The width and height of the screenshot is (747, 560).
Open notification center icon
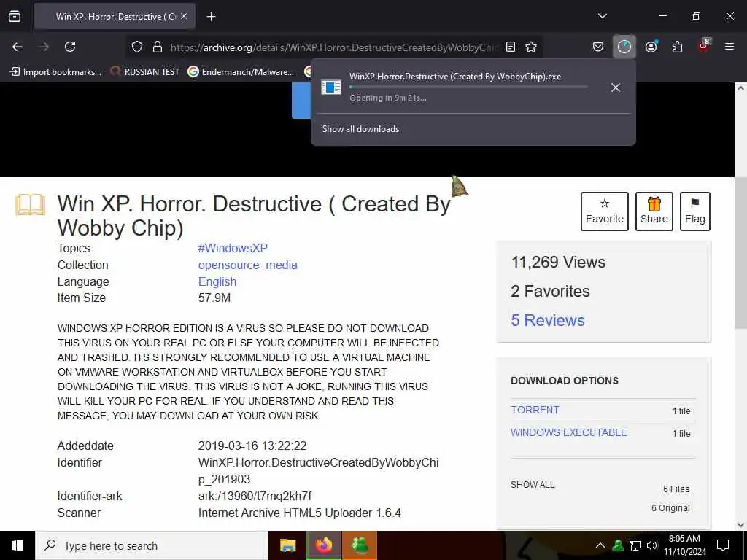723,545
